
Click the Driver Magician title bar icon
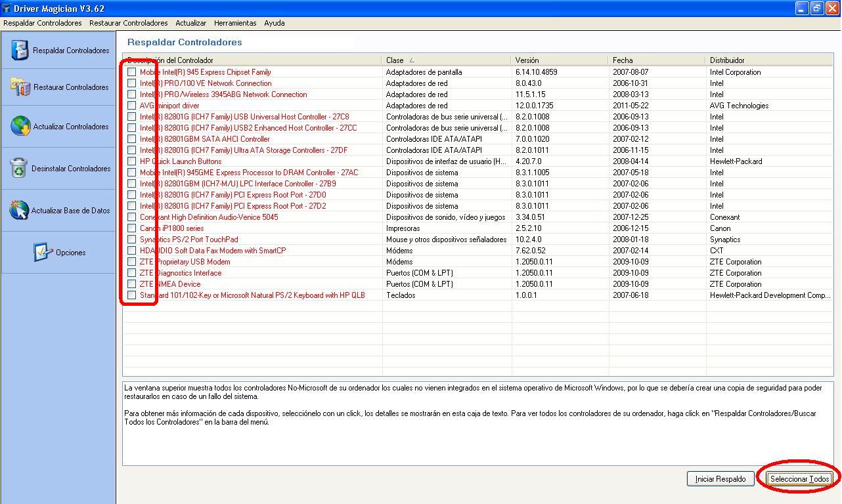6,9
